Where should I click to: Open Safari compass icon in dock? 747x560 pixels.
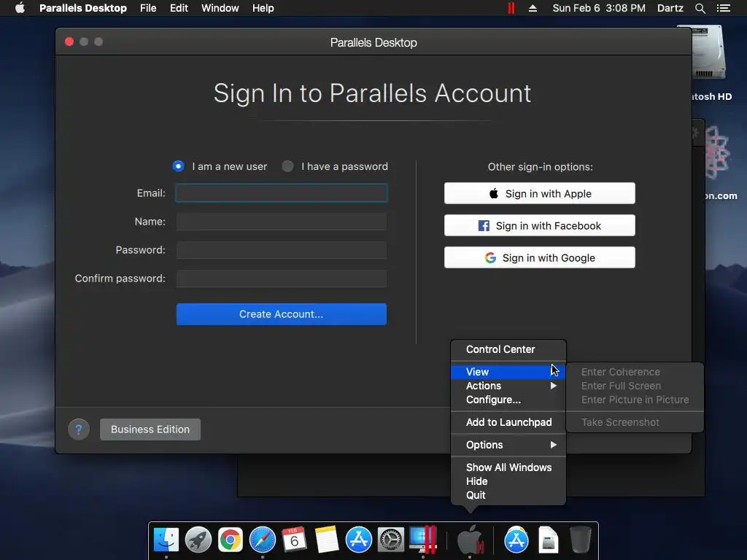(263, 540)
